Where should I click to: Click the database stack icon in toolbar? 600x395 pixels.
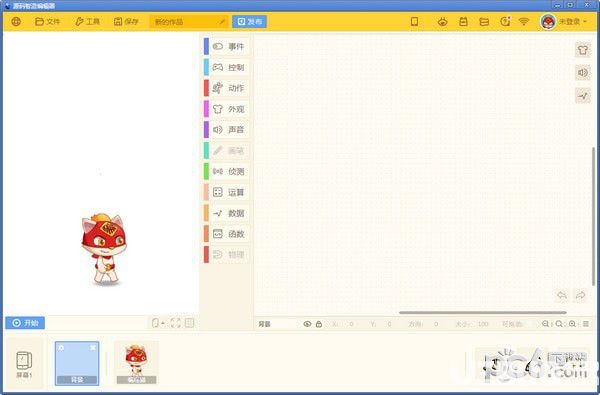pos(484,22)
